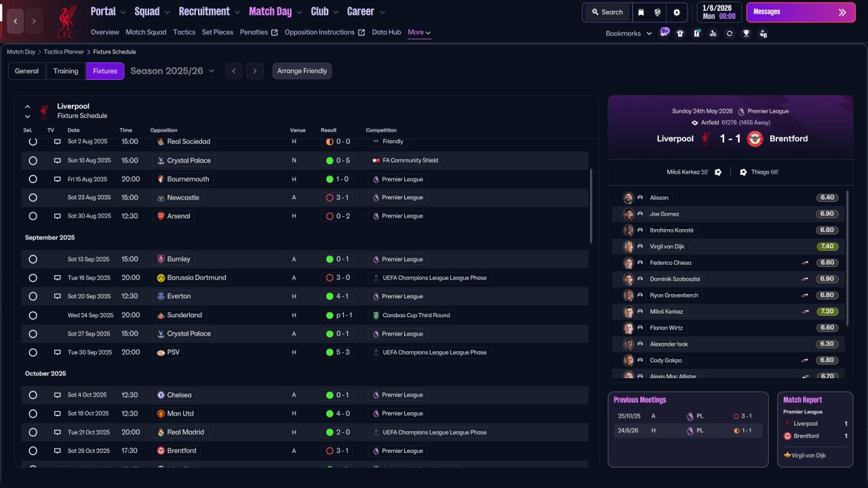Screen dimensions: 868x488
Task: Click the Arrange Friendly button
Action: (302, 71)
